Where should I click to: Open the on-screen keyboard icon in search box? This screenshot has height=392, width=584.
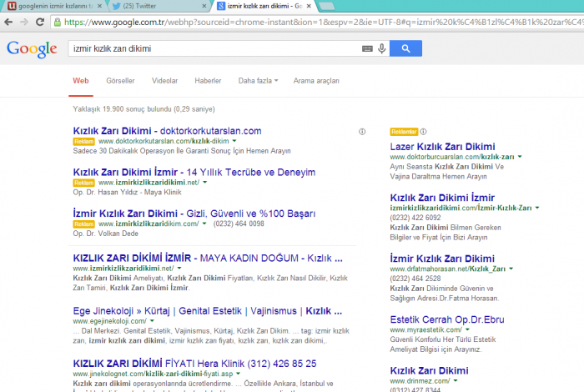coord(367,48)
